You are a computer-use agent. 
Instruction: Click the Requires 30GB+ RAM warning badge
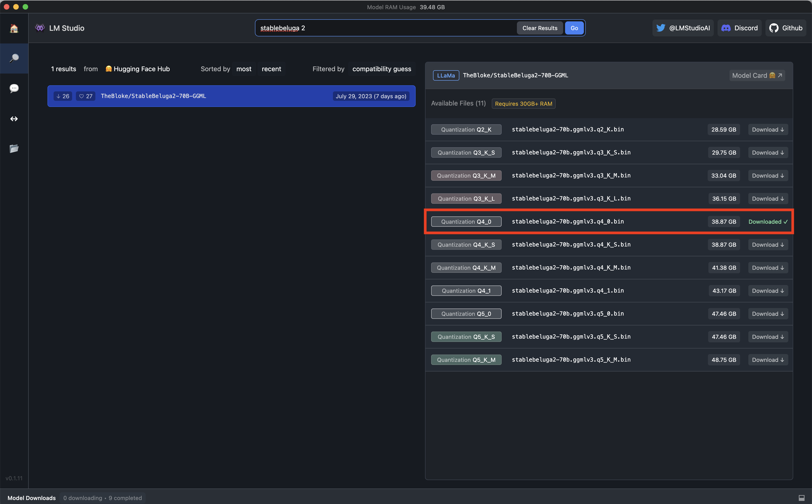(523, 104)
